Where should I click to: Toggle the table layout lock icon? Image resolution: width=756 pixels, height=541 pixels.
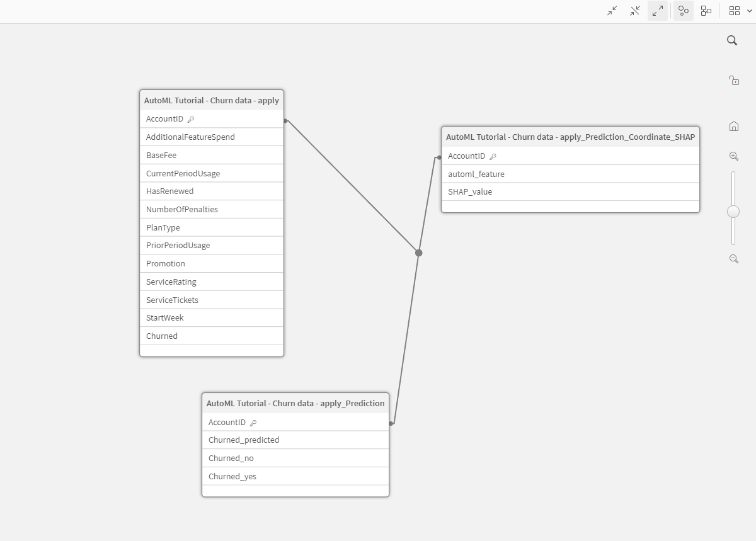[733, 80]
